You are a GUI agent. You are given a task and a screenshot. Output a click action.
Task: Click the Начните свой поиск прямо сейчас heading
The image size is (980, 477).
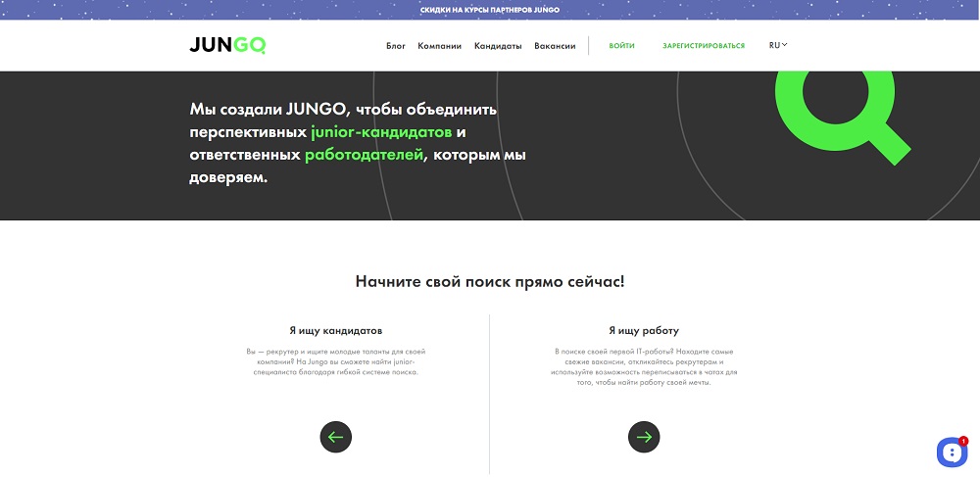point(490,281)
